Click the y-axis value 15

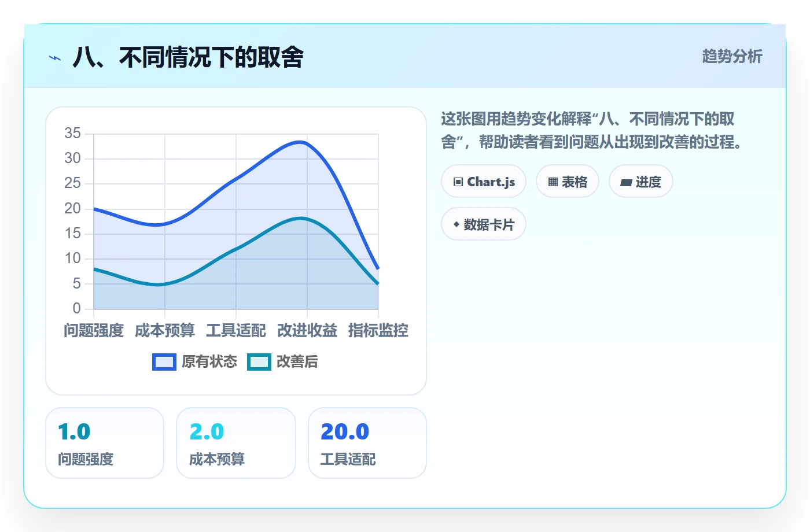[73, 234]
